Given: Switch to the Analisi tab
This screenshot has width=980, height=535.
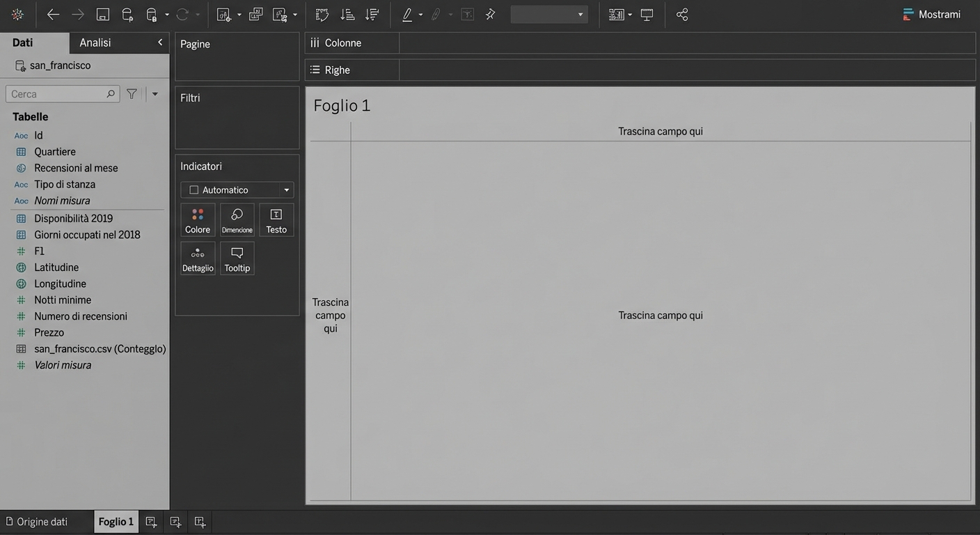Looking at the screenshot, I should (95, 42).
